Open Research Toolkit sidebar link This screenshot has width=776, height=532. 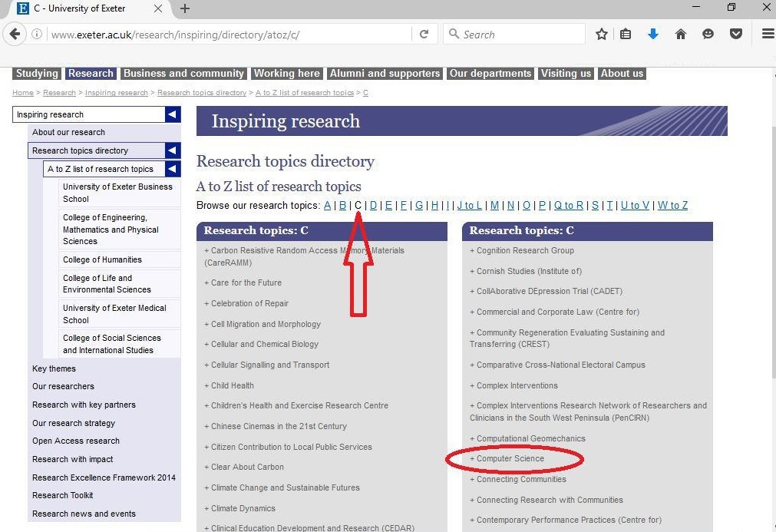point(63,495)
